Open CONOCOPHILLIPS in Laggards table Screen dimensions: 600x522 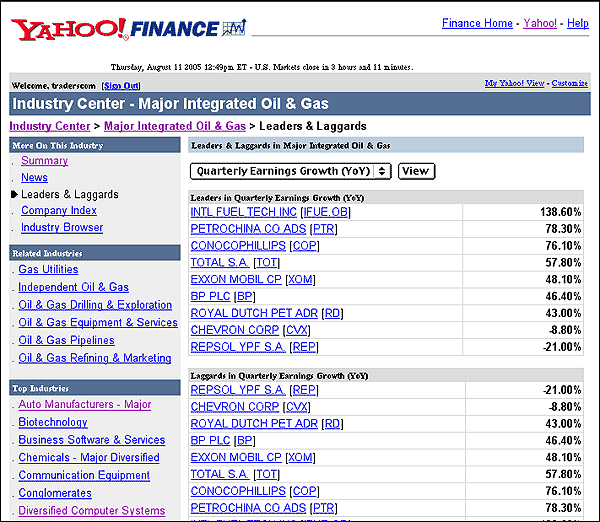(238, 491)
